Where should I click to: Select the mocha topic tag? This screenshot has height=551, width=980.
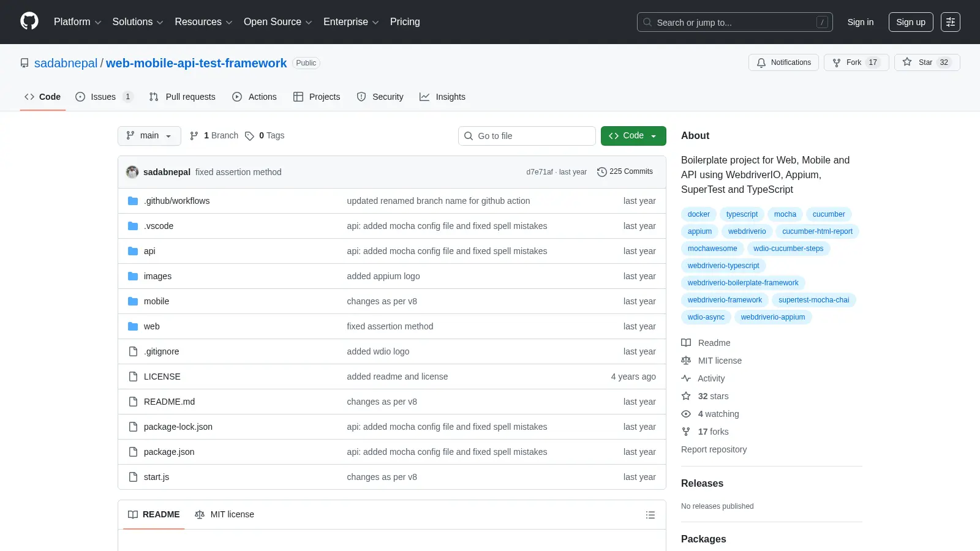pos(785,214)
